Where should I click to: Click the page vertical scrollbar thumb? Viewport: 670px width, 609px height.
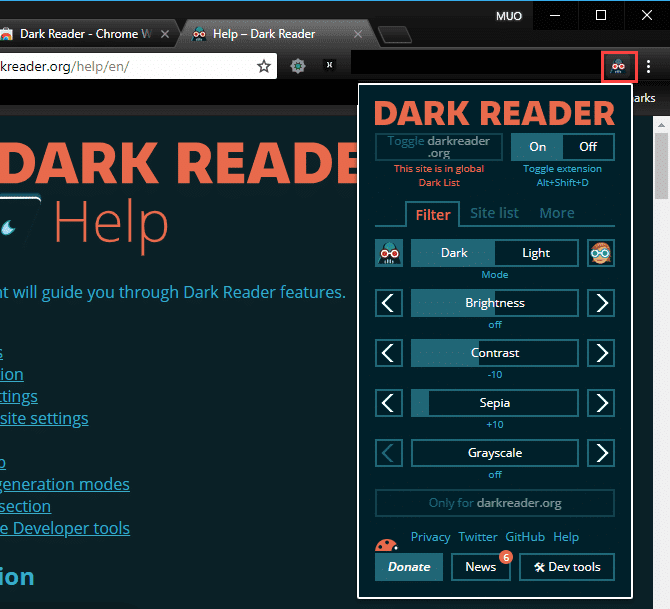(662, 166)
